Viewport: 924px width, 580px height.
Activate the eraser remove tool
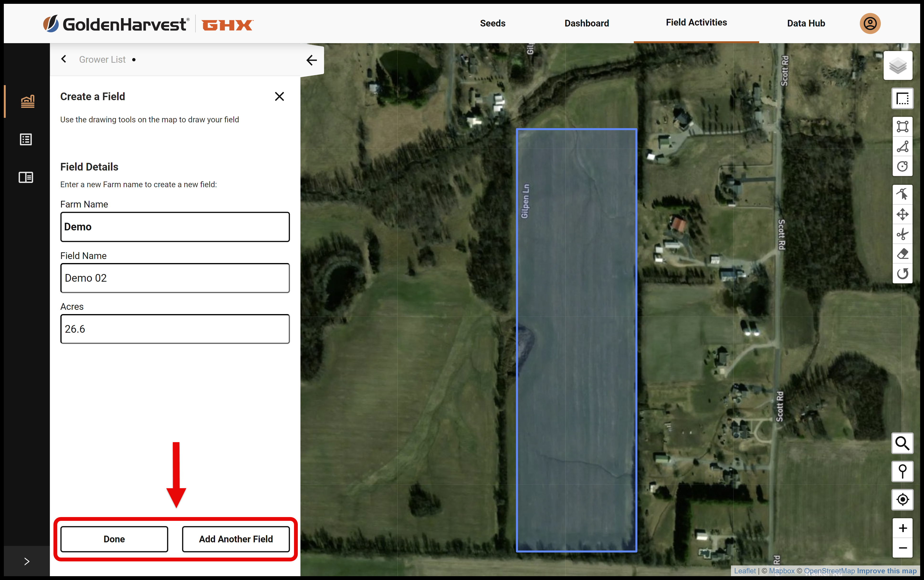tap(902, 254)
